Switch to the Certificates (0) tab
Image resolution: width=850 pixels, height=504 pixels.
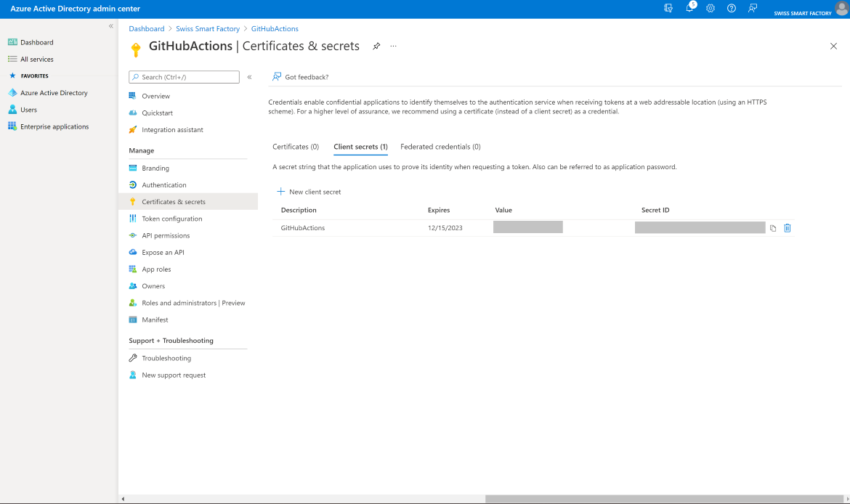coord(296,147)
